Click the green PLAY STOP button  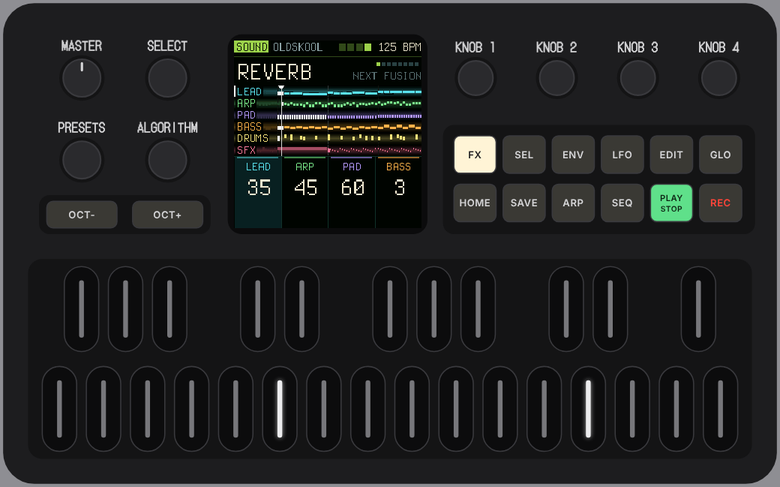[671, 203]
